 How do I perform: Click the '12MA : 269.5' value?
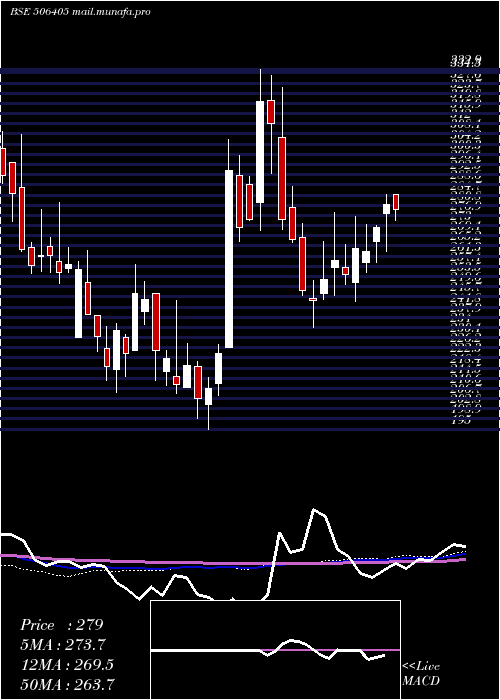tap(67, 665)
